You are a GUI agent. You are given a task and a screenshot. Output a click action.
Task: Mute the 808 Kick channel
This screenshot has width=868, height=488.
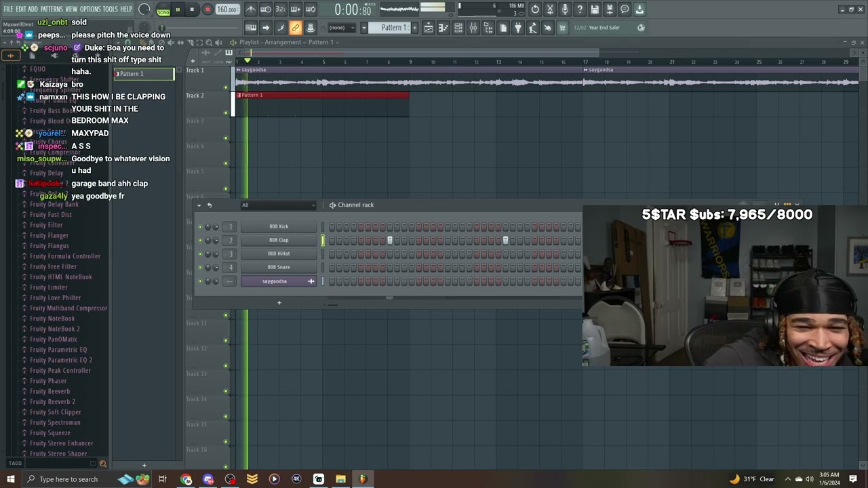200,226
